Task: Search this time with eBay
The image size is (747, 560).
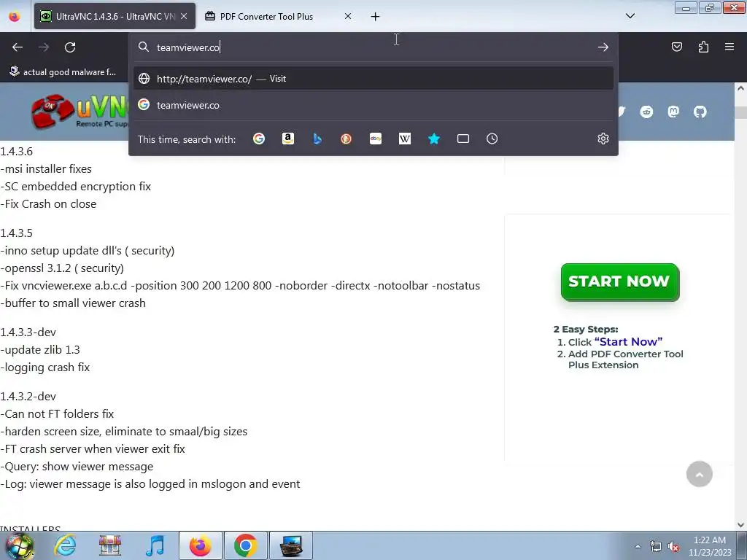Action: 376,139
